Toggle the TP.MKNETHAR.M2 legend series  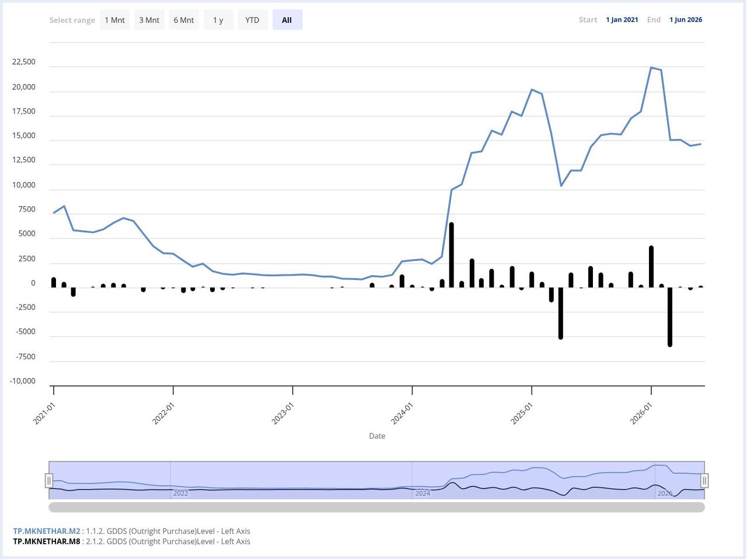point(47,531)
